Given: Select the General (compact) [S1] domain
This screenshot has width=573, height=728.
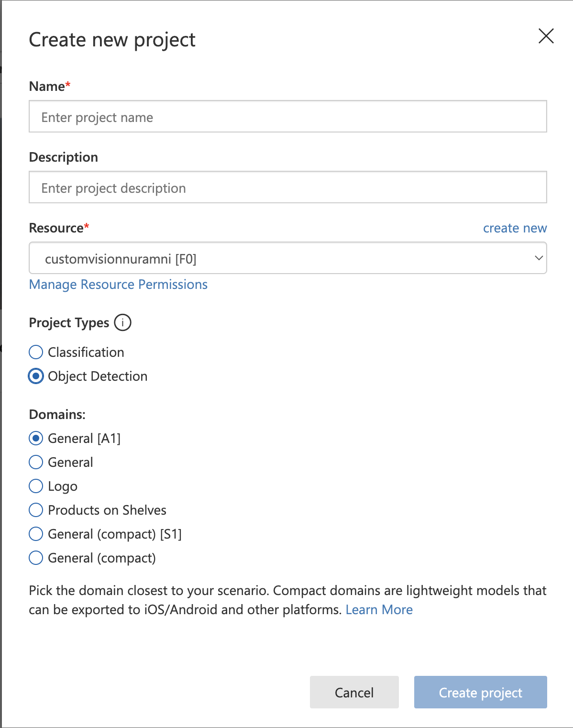Looking at the screenshot, I should tap(35, 534).
